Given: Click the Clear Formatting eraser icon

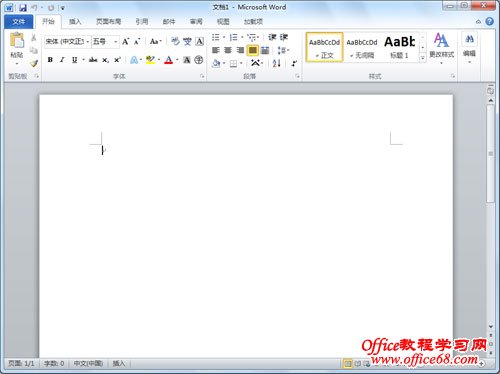Looking at the screenshot, I should 175,41.
